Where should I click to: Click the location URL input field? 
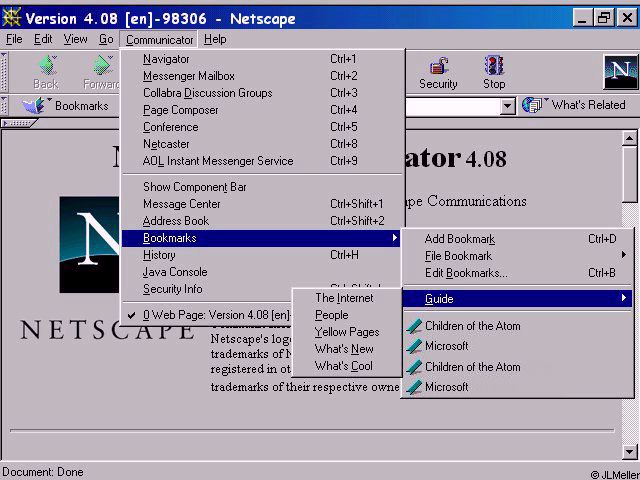coord(453,107)
